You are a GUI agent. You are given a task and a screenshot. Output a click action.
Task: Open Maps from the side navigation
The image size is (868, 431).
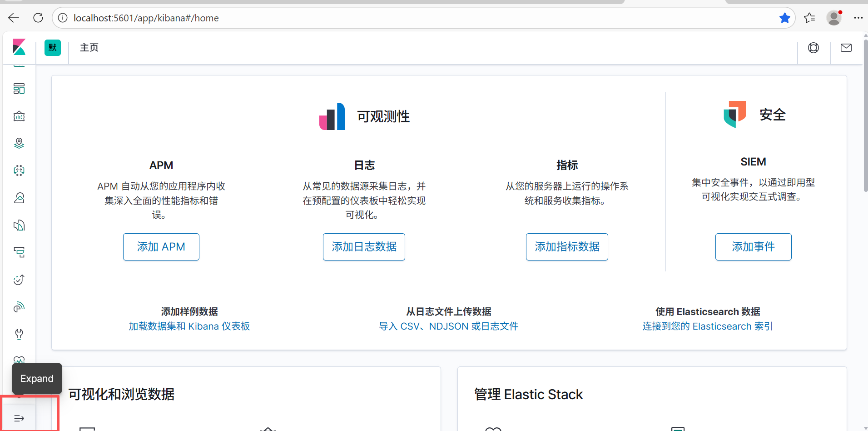tap(19, 143)
